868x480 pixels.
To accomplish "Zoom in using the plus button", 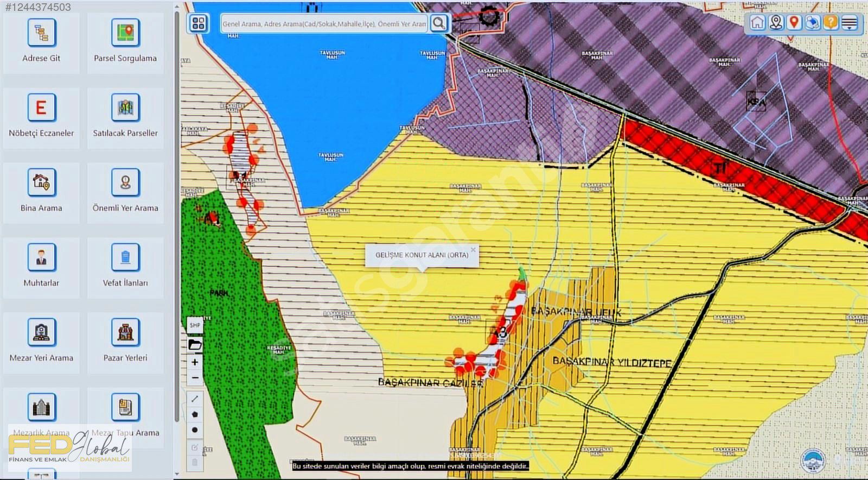I will 195,362.
